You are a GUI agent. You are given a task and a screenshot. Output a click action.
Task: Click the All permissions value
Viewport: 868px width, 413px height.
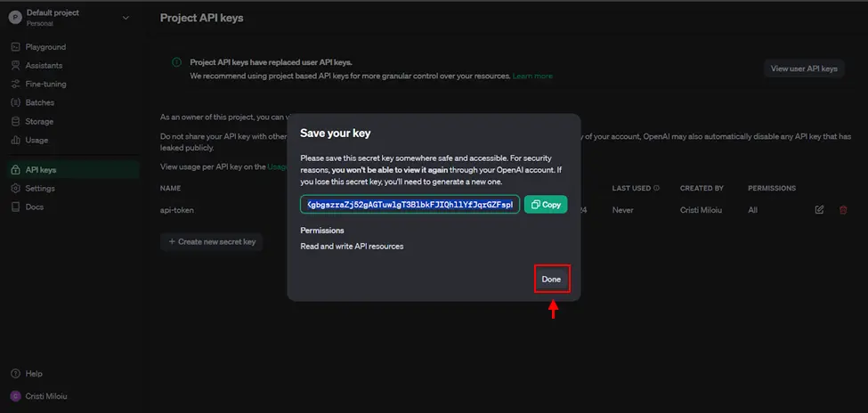tap(753, 210)
